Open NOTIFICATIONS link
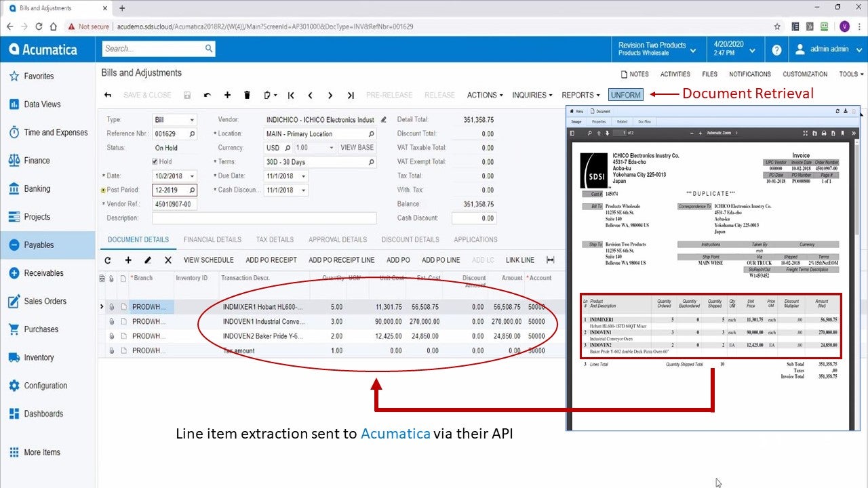868x488 pixels. click(750, 75)
